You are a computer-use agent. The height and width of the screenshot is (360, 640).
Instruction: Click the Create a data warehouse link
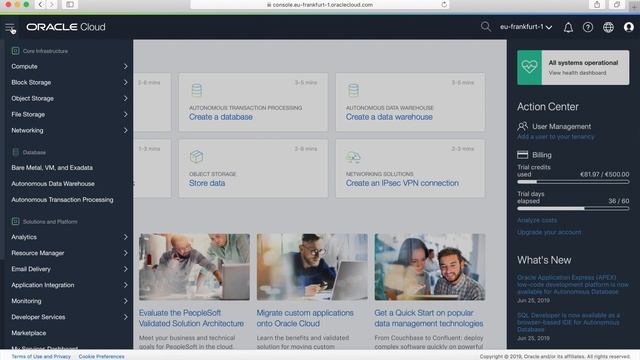[389, 117]
